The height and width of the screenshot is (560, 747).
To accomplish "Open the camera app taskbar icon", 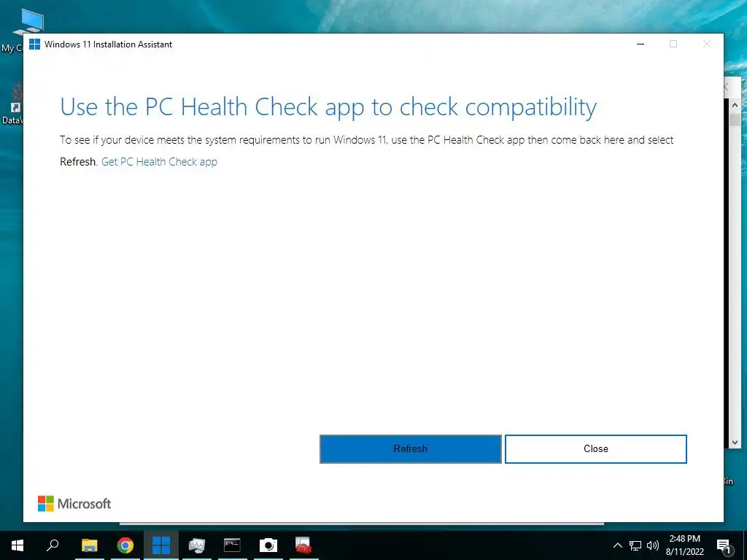I will 268,545.
